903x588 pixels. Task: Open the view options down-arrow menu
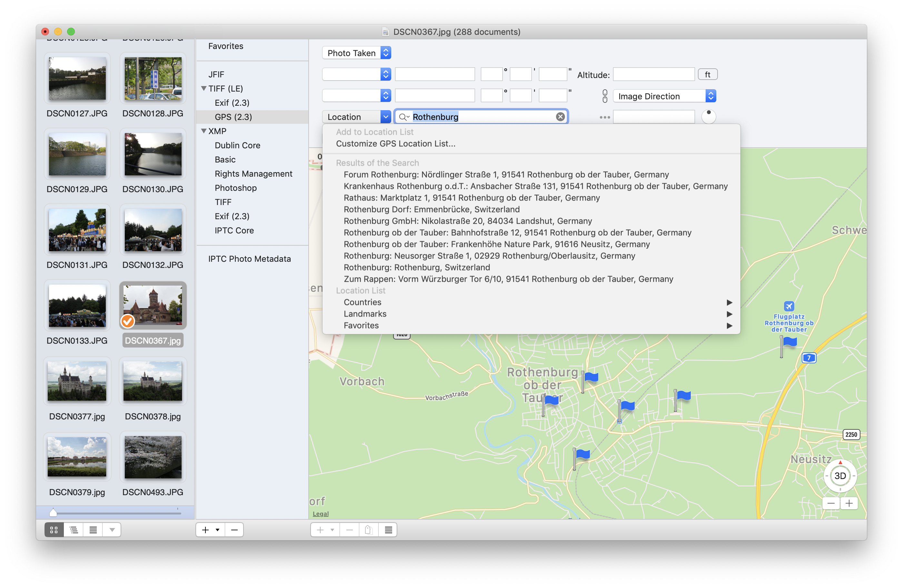pos(112,530)
